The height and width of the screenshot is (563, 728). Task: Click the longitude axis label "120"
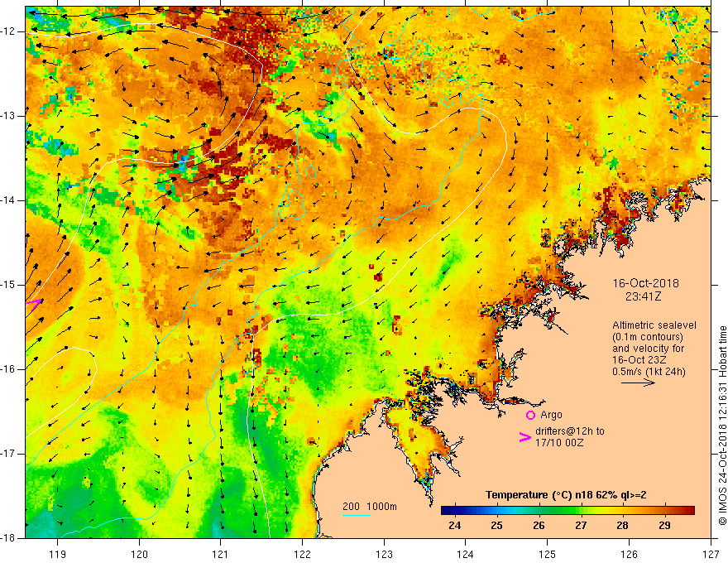point(139,554)
